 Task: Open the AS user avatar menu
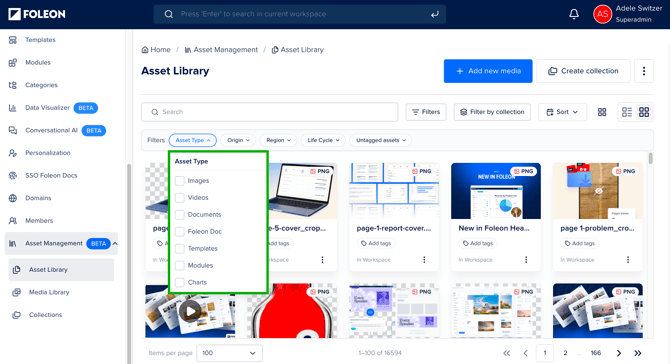pos(602,14)
